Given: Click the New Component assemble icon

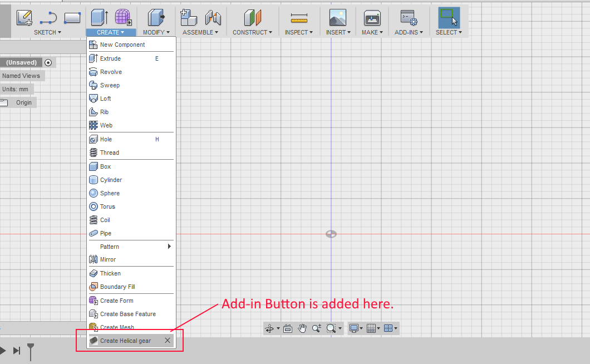Looking at the screenshot, I should (189, 17).
